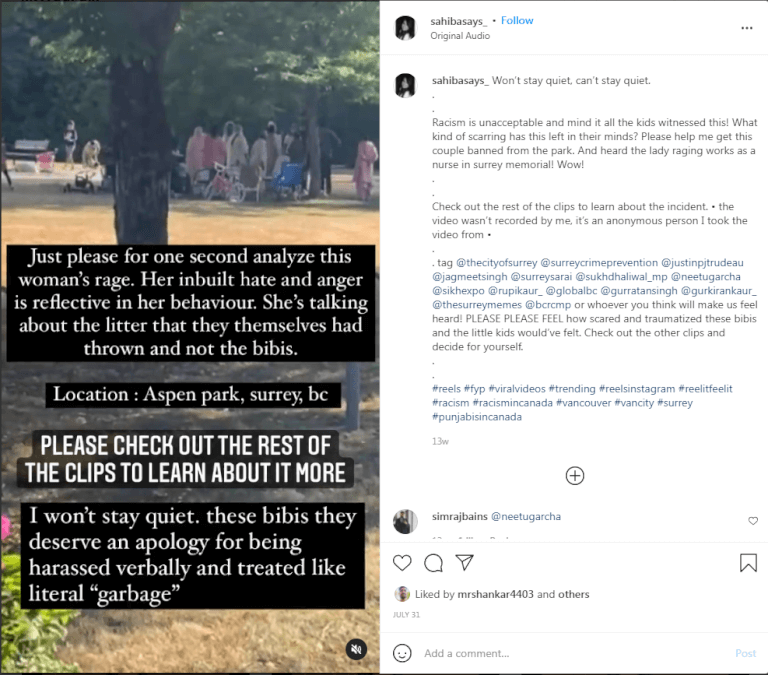Image resolution: width=768 pixels, height=675 pixels.
Task: Share post using the paper plane icon
Action: pyautogui.click(x=464, y=562)
